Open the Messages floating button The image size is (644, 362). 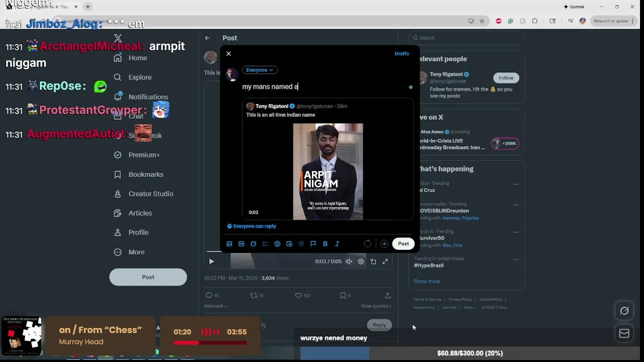point(624,334)
